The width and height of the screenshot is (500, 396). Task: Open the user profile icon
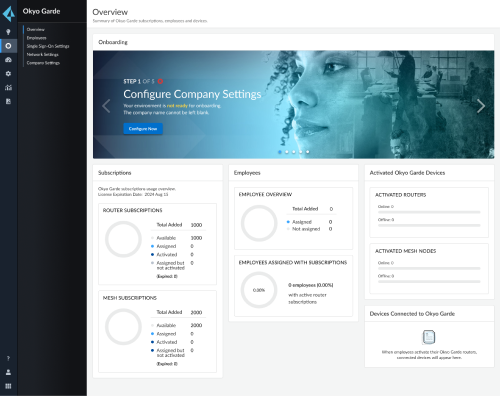pos(8,372)
